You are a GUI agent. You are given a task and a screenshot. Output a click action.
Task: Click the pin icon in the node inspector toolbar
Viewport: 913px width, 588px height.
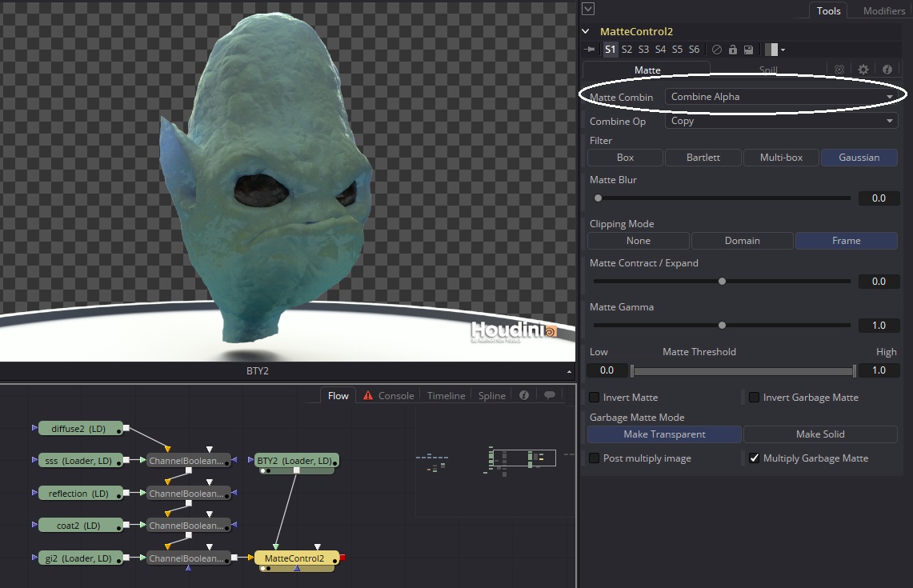(589, 49)
